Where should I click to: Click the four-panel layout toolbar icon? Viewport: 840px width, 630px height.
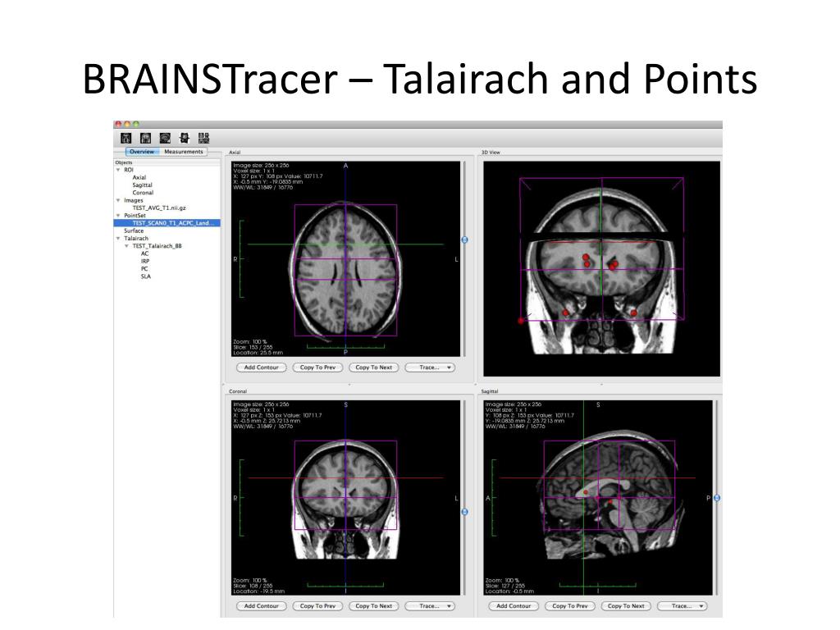(x=203, y=138)
